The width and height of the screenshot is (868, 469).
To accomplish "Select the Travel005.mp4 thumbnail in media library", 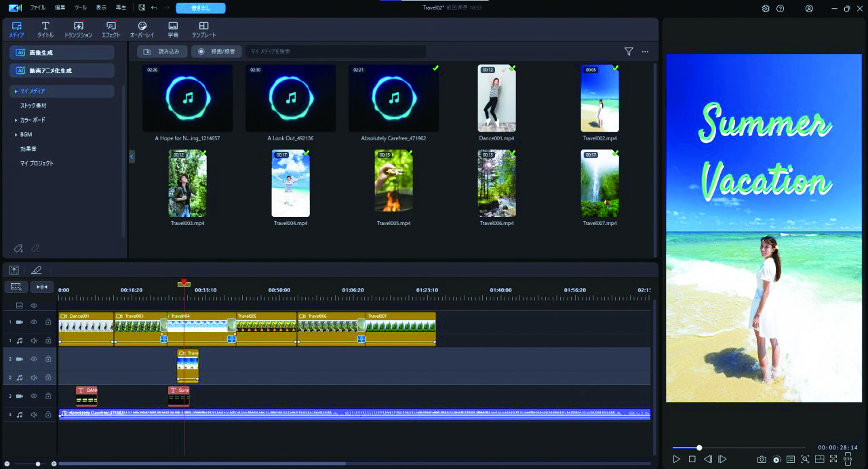I will (393, 183).
